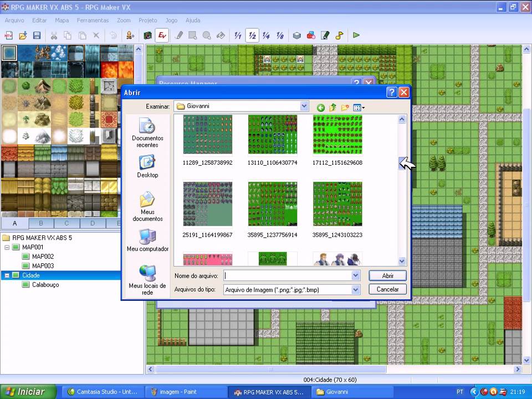532x399 pixels.
Task: Open the Projeto menu
Action: click(148, 21)
